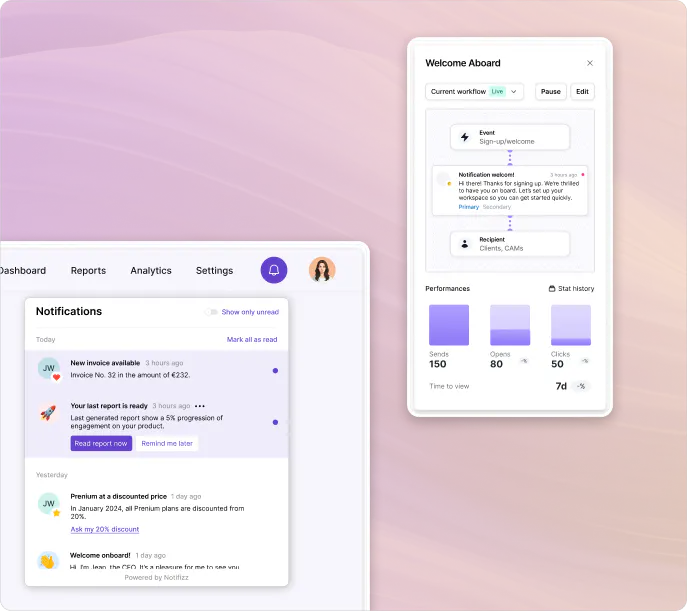
Task: Click Ask my 20% discount link
Action: [x=105, y=529]
